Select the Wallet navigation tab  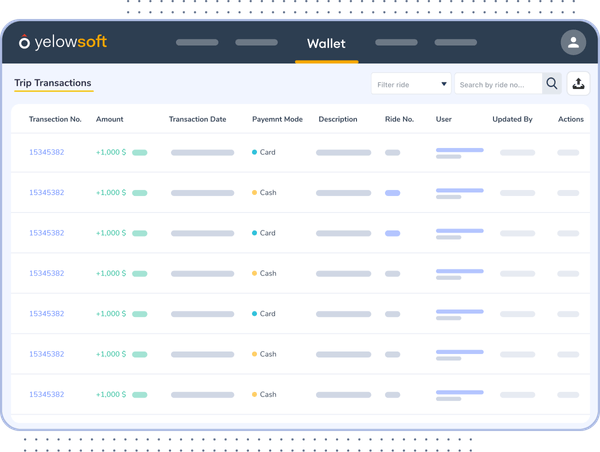point(326,44)
